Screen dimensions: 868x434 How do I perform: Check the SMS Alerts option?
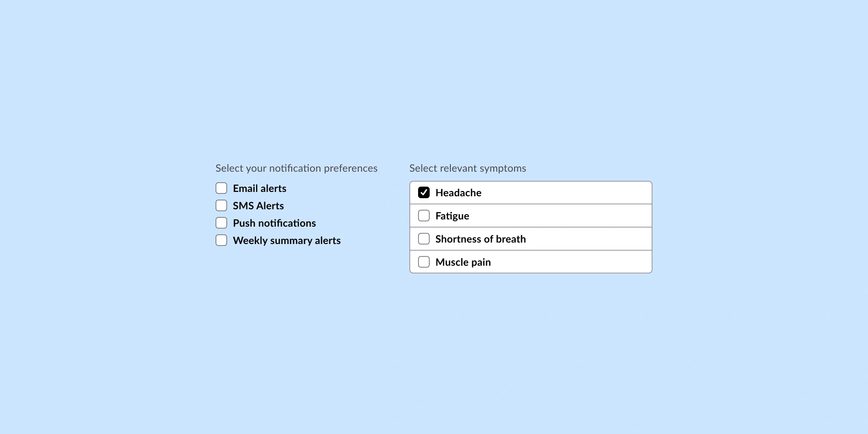click(221, 205)
